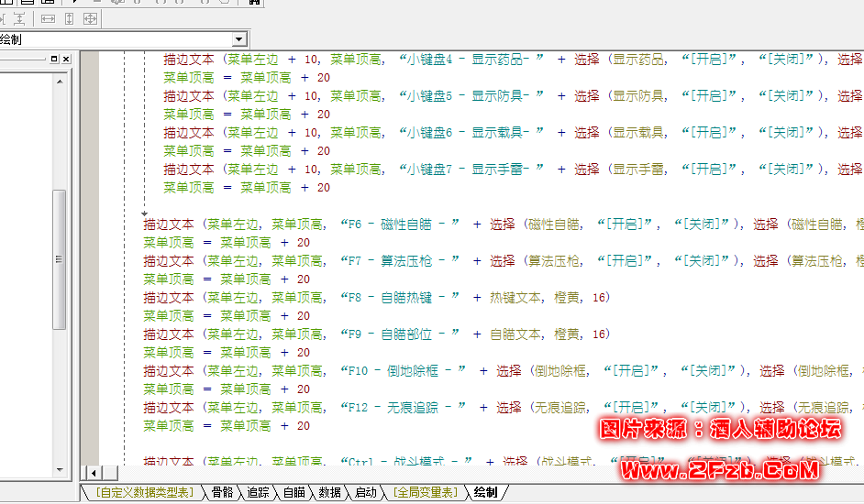Go to the 启动 tab
Image resolution: width=864 pixels, height=504 pixels.
(x=365, y=493)
